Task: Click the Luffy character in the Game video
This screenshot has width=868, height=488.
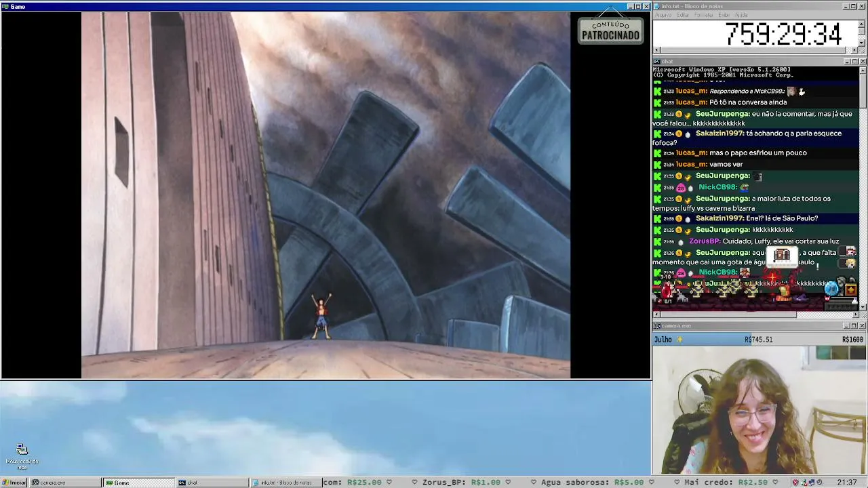Action: pyautogui.click(x=321, y=316)
